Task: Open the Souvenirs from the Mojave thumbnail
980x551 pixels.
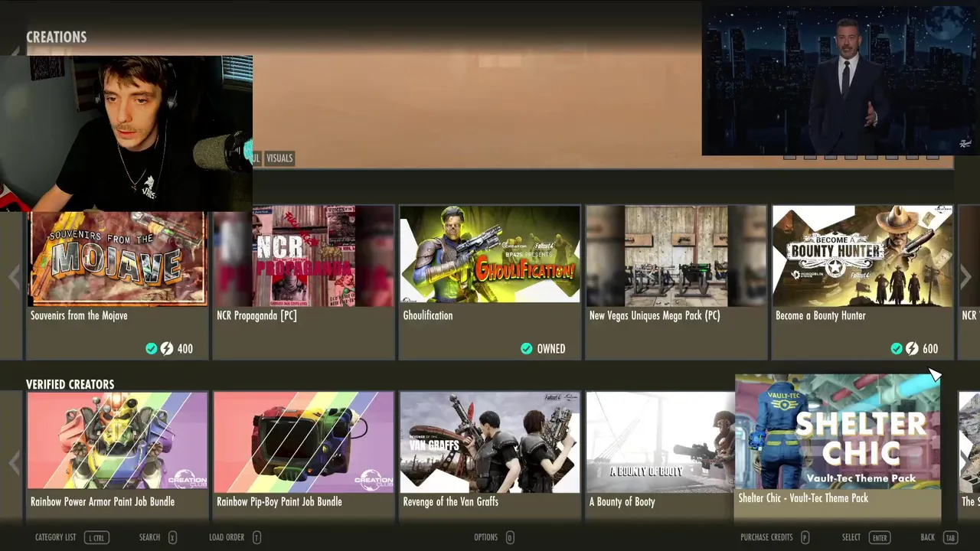Action: coord(117,259)
